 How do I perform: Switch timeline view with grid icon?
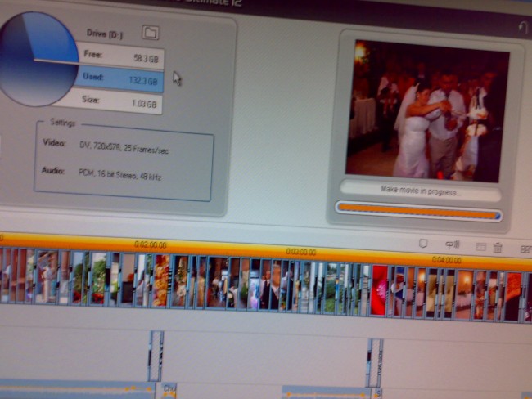[525, 249]
